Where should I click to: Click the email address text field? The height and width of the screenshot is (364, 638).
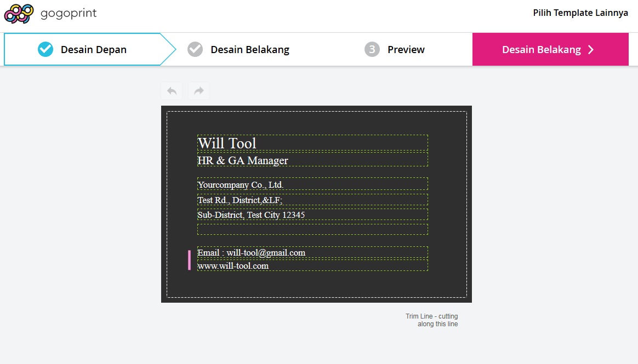tap(251, 252)
